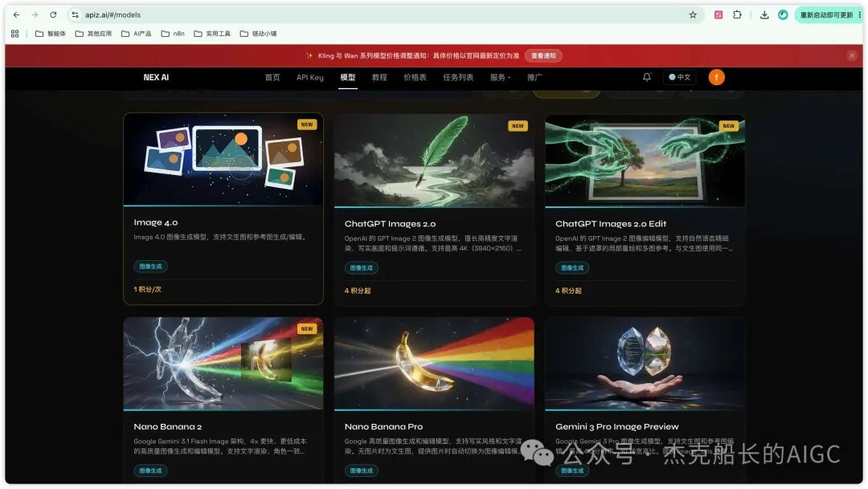Expand the 服务 dropdown in the navigation
This screenshot has height=489, width=868.
tap(500, 77)
